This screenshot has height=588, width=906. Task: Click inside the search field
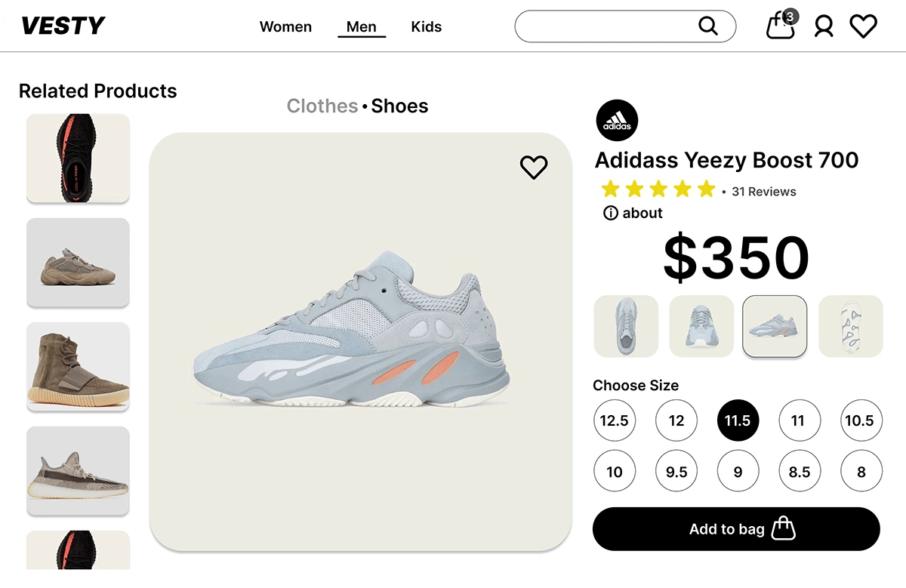coord(604,26)
